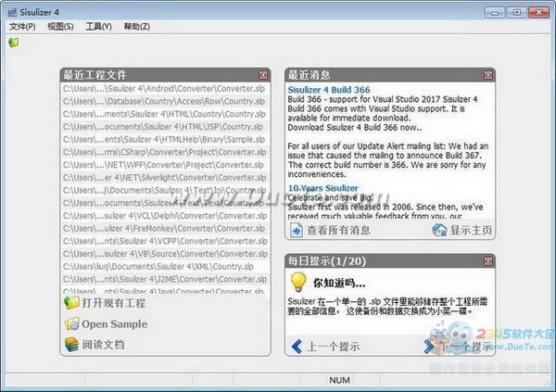
Task: Open Sisulizer 4 Build 366 news link
Action: click(x=329, y=90)
